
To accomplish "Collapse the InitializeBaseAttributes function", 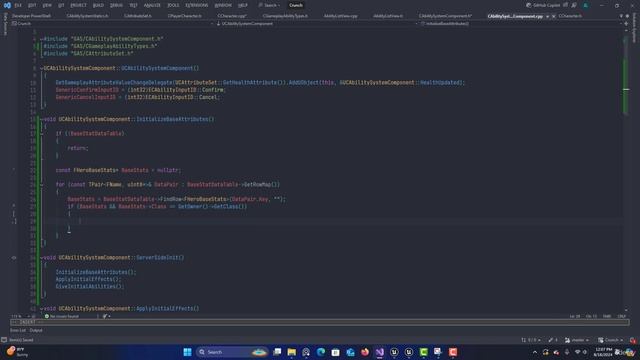I will [x=41, y=119].
